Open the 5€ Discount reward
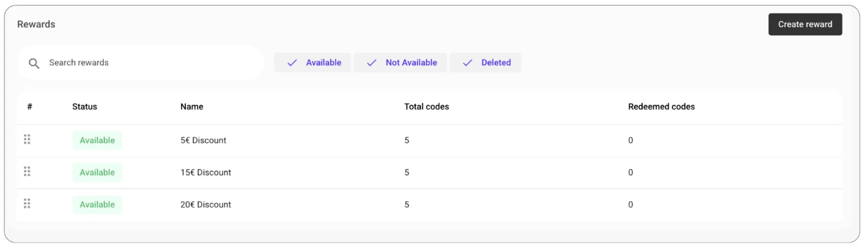 coord(203,141)
